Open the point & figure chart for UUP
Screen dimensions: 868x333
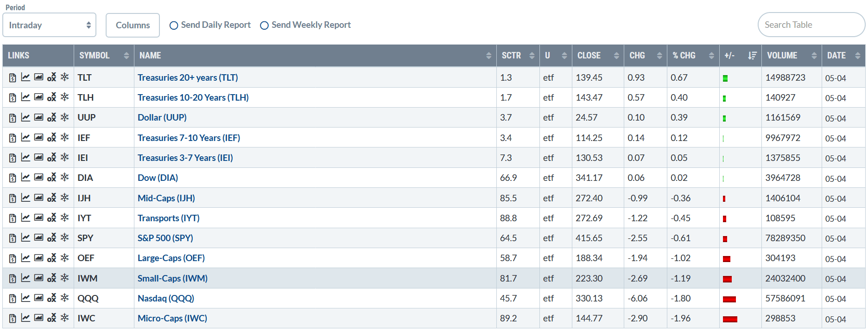[52, 117]
